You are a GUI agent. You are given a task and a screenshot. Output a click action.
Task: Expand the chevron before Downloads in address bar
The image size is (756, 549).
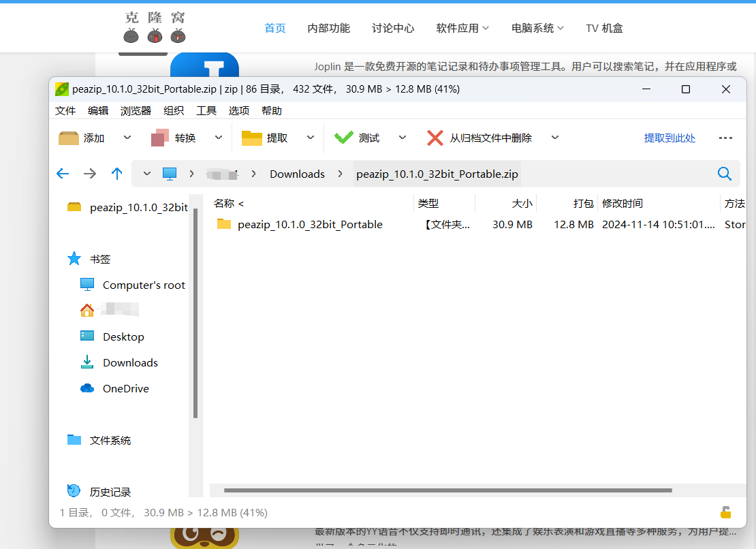pos(253,174)
